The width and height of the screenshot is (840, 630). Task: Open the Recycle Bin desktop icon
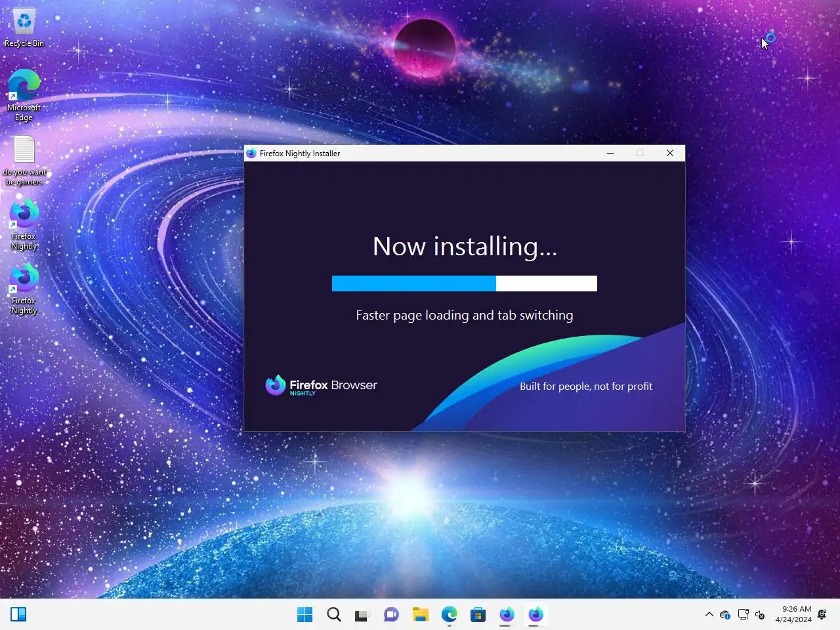click(24, 28)
